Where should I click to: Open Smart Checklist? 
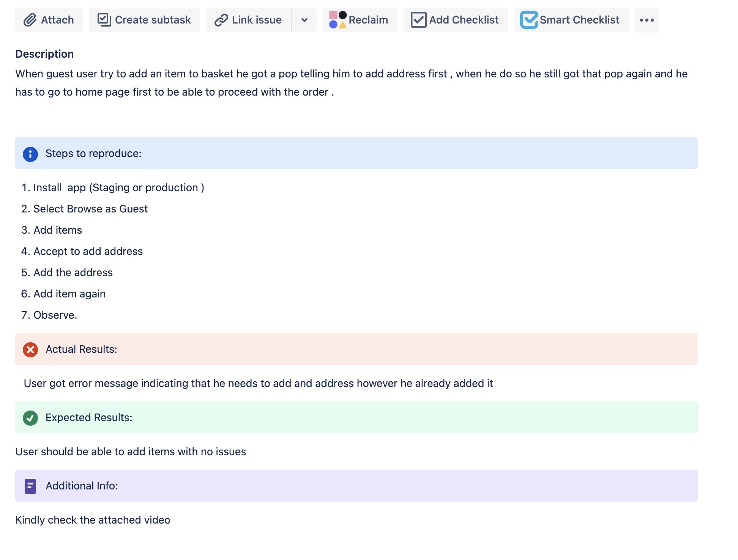pyautogui.click(x=571, y=20)
